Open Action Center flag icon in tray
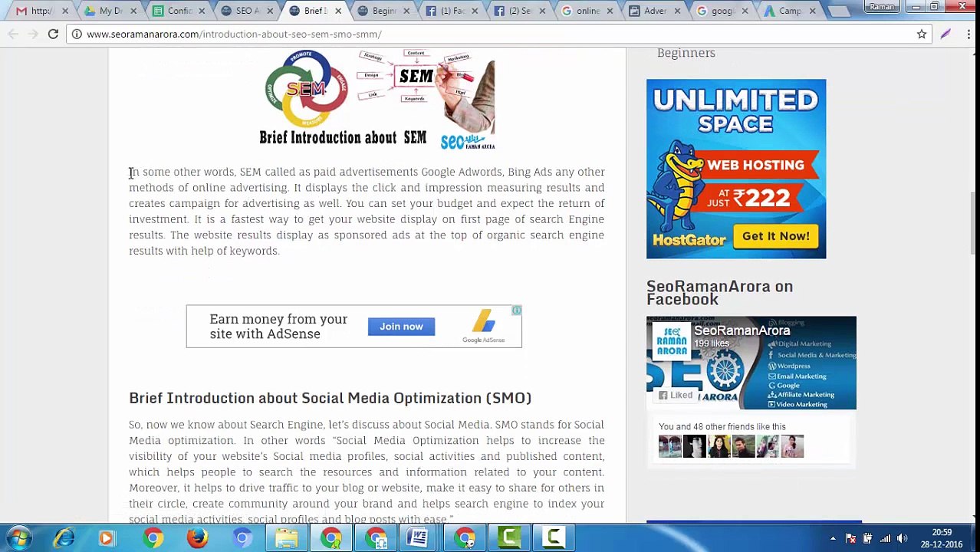 (x=850, y=538)
